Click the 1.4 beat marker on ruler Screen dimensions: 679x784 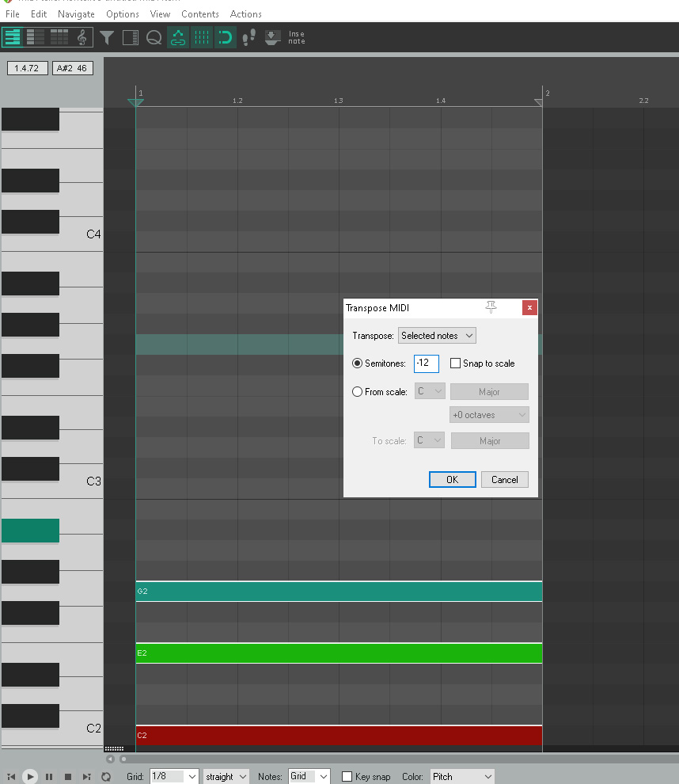(x=440, y=101)
